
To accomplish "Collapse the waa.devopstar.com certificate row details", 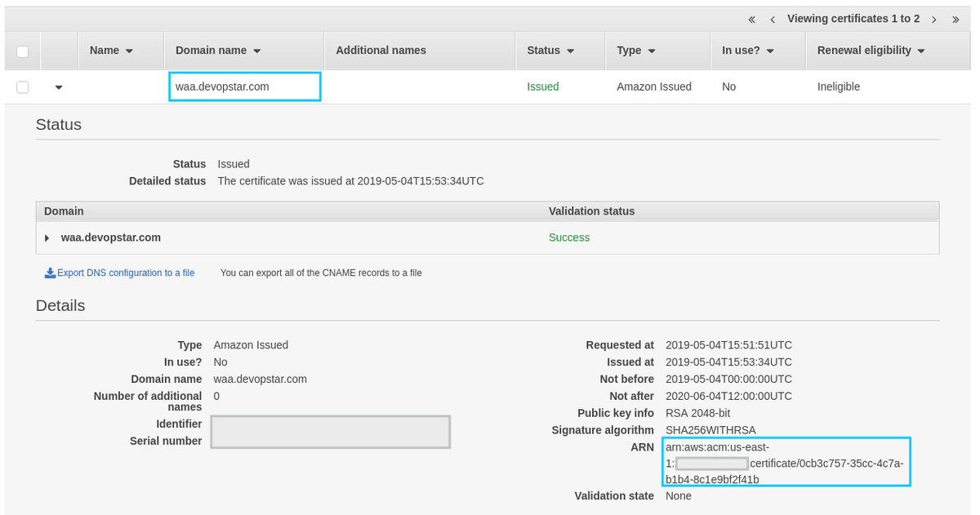I will pyautogui.click(x=59, y=87).
